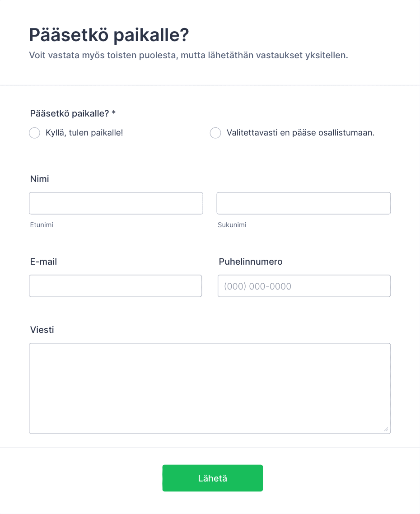Click the "Nimi" field label

[x=39, y=179]
